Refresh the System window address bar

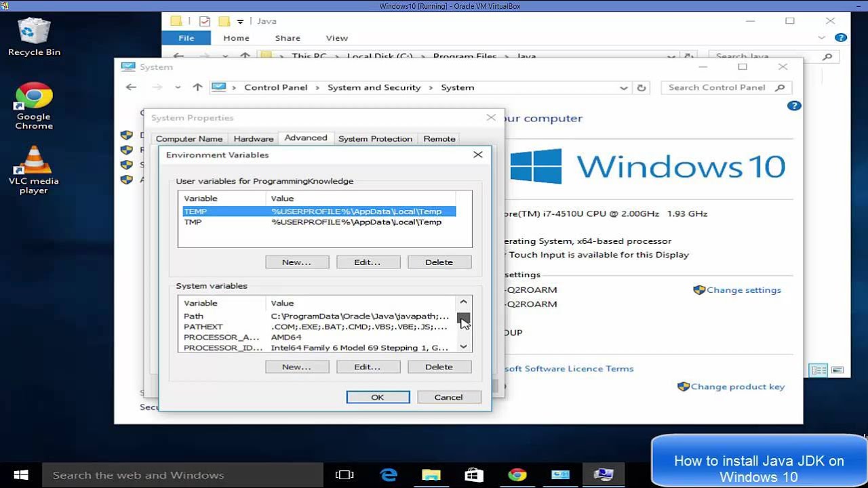point(641,87)
